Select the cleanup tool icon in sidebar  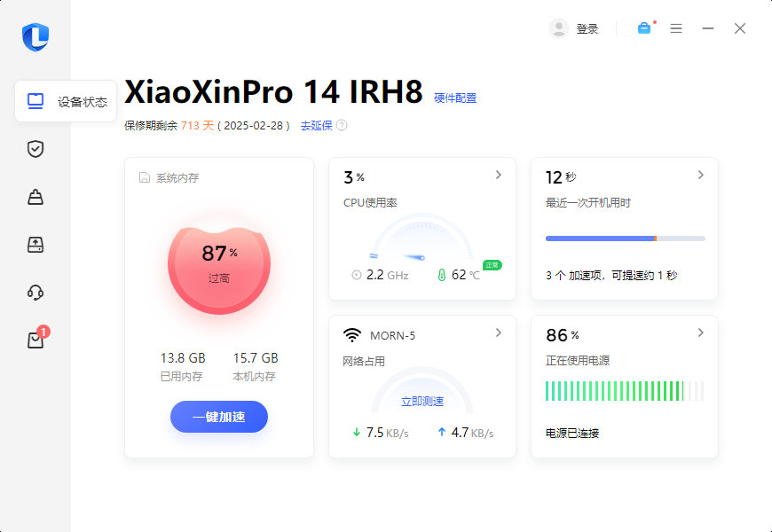tap(35, 197)
